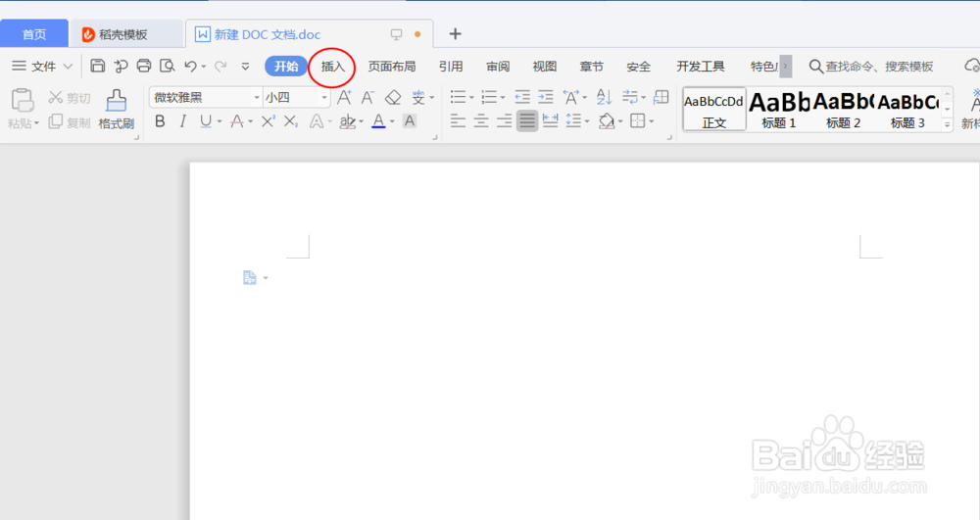The width and height of the screenshot is (980, 520).
Task: Increase paragraph indent
Action: click(546, 97)
